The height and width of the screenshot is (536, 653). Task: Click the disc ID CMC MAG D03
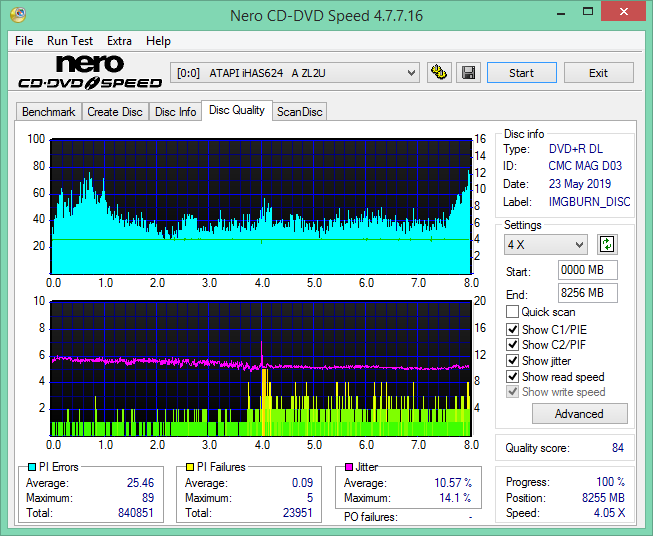pos(585,166)
